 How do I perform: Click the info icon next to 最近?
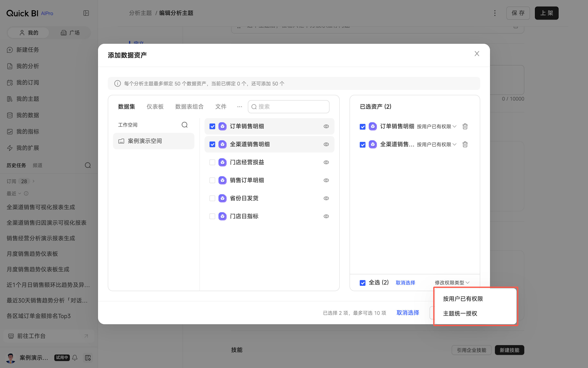26,193
